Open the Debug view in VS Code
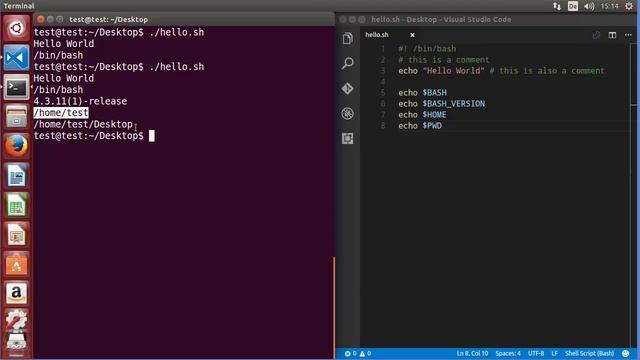 click(348, 113)
